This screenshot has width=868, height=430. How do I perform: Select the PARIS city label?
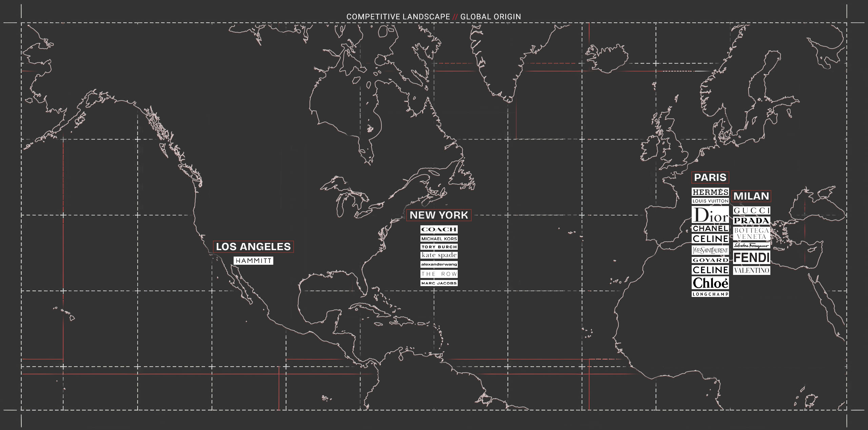[x=710, y=177]
